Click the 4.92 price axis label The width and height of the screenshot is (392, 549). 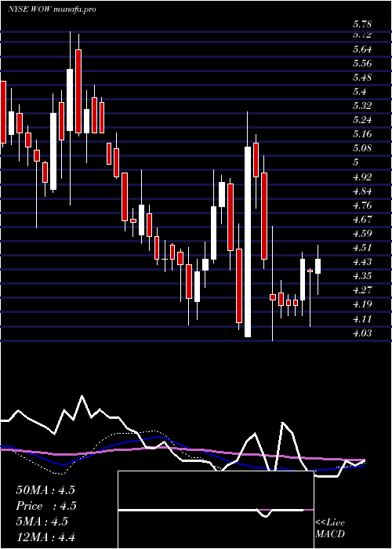coord(362,176)
